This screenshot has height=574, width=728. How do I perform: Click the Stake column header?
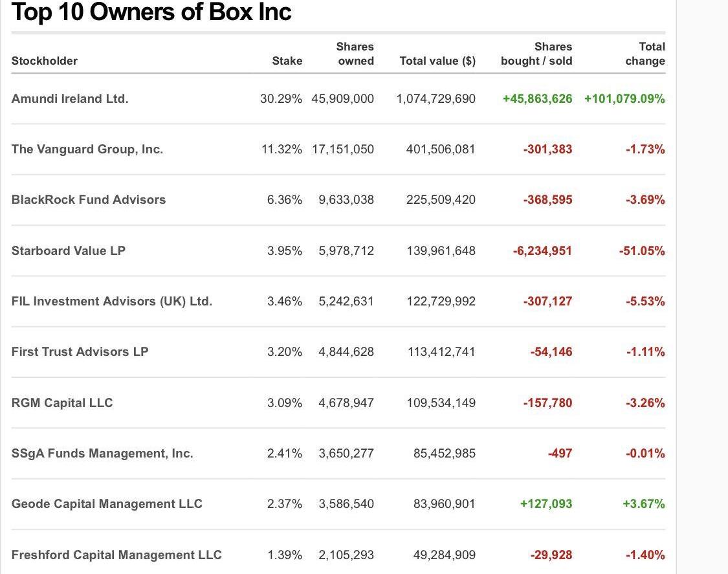click(287, 61)
